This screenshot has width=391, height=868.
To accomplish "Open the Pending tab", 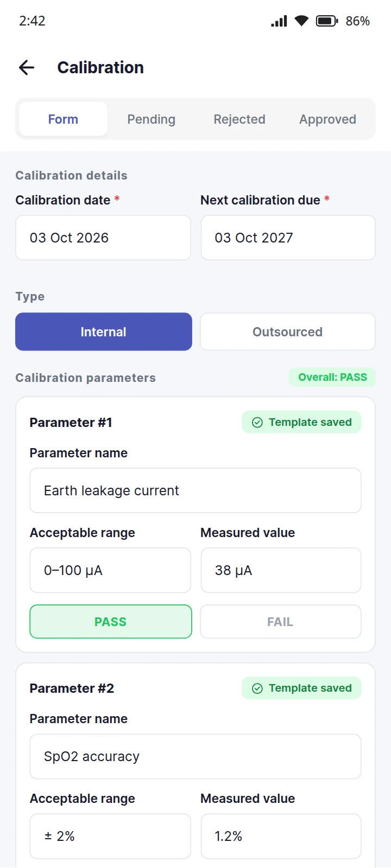I will (x=152, y=119).
